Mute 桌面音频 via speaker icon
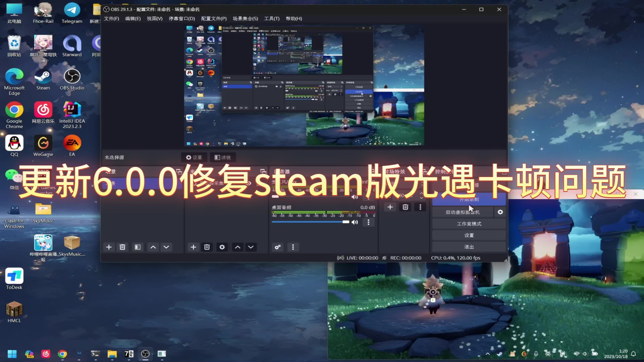Viewport: 644px width, 362px height. [x=355, y=222]
